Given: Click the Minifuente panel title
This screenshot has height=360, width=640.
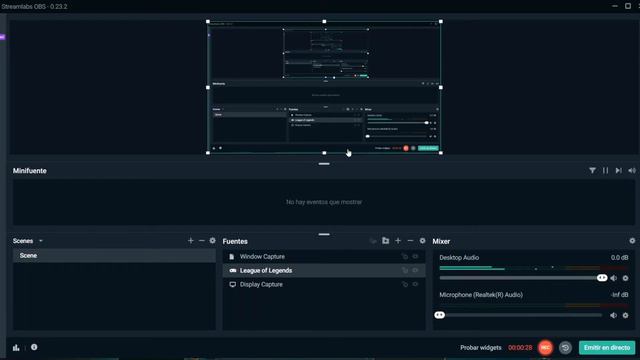Looking at the screenshot, I should pyautogui.click(x=30, y=171).
